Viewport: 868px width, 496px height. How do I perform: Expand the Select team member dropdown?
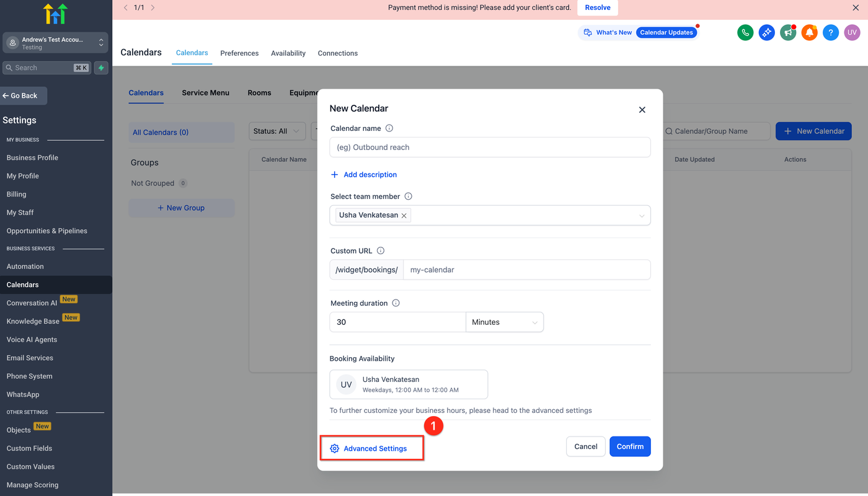[x=641, y=216]
